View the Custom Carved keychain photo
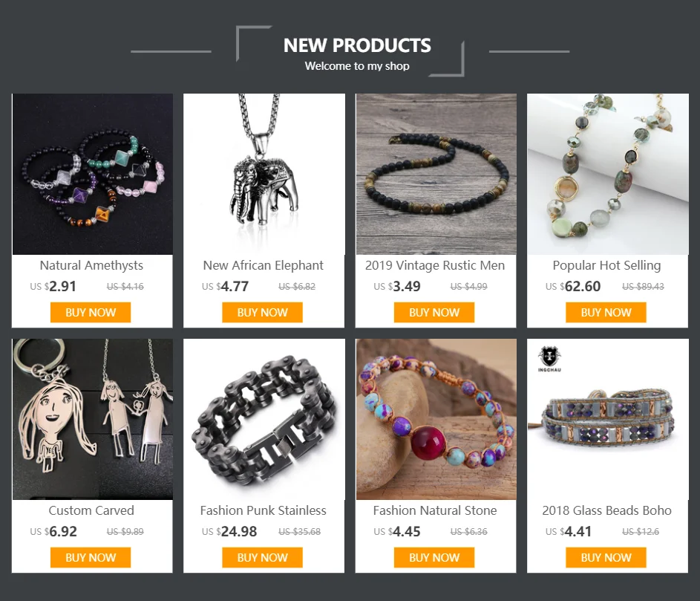 (x=92, y=419)
